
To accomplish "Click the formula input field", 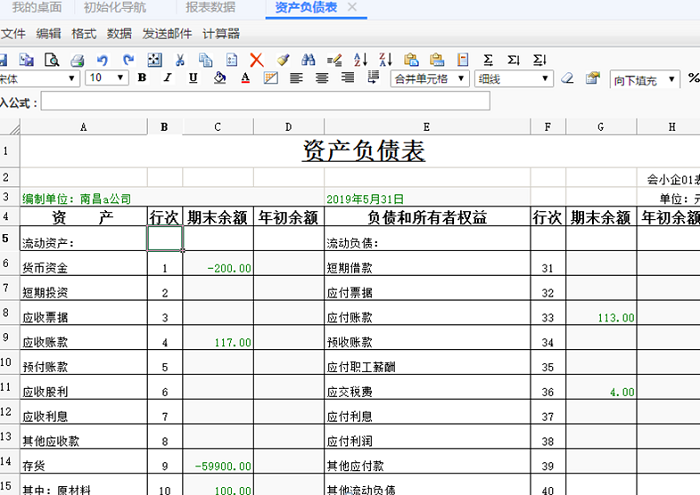I will (x=265, y=101).
